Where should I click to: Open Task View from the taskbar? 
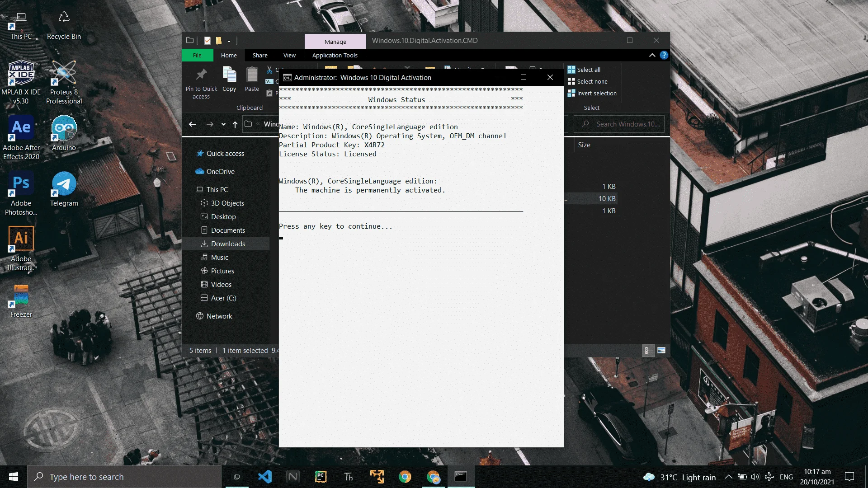point(236,477)
